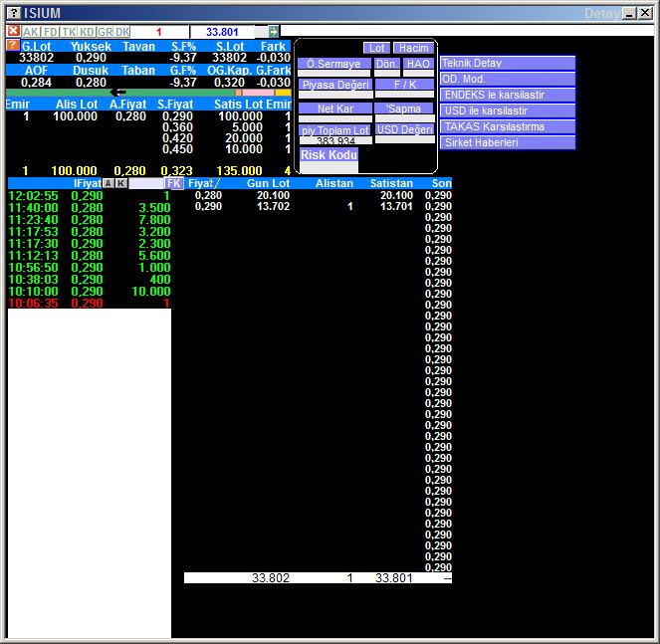Click the symbol input field showing 33.801
Viewport: 660px width, 644px height.
(x=222, y=32)
